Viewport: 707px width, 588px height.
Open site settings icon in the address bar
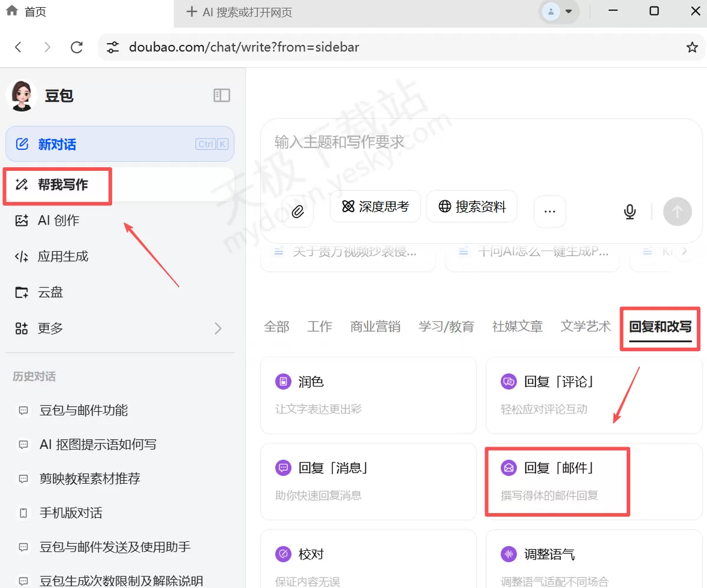tap(113, 47)
